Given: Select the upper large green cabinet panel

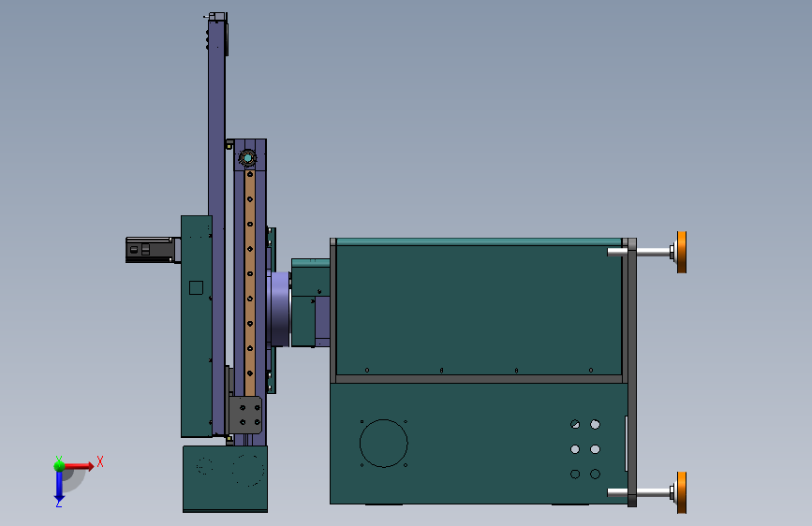Looking at the screenshot, I should (x=479, y=310).
